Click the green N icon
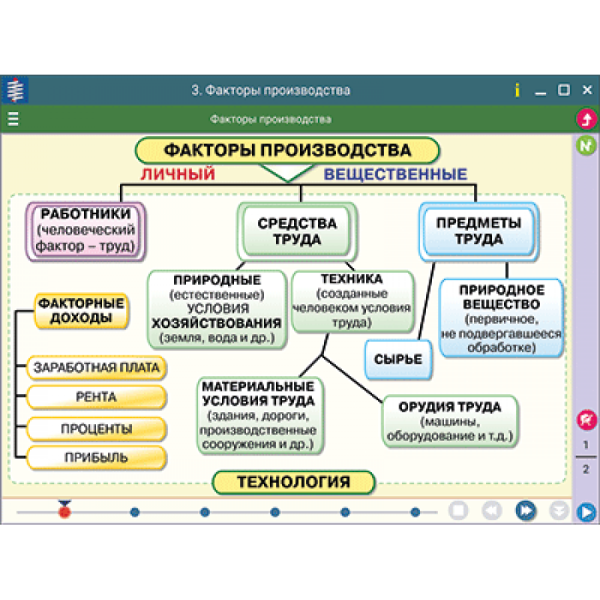Screen dimensions: 600x600 [x=586, y=146]
